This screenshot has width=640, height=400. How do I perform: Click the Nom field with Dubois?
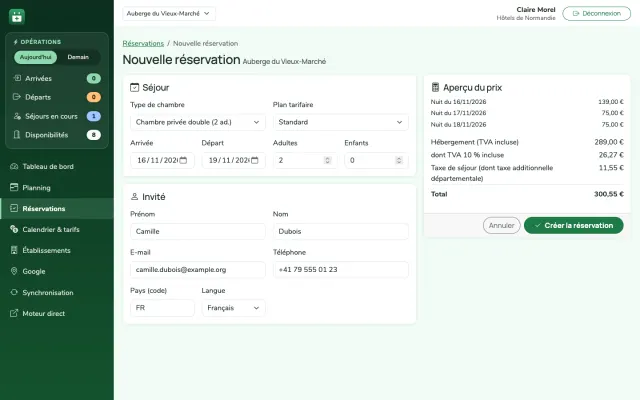[340, 231]
